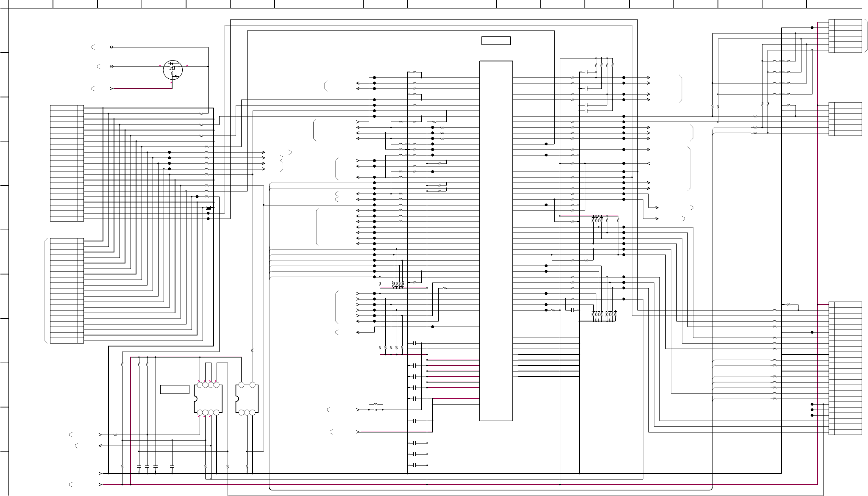868x496 pixels.
Task: Select the left connector block with side bracket
Action: (x=67, y=291)
